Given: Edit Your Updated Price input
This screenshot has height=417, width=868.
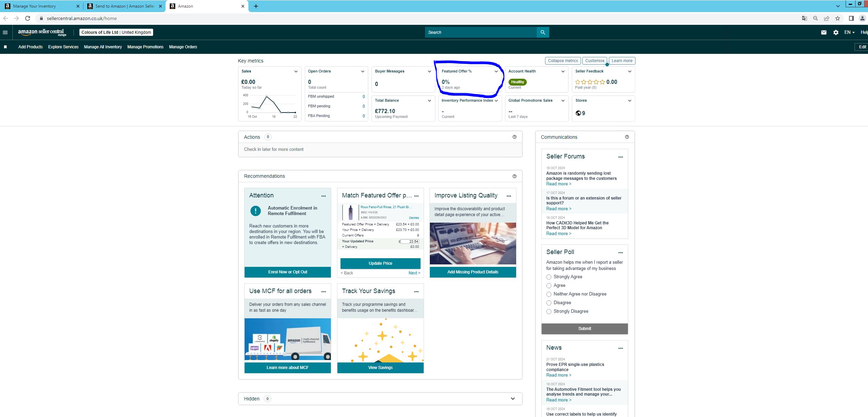Looking at the screenshot, I should coord(410,242).
